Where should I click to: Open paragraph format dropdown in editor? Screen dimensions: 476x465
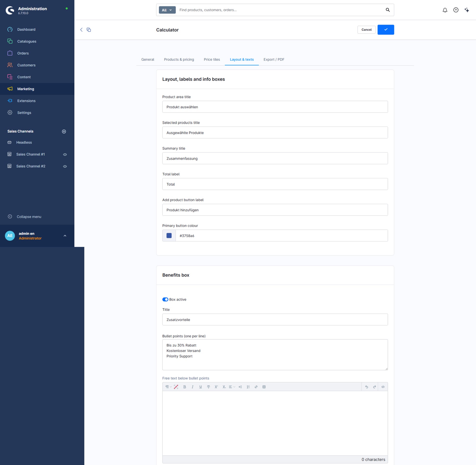pos(169,387)
